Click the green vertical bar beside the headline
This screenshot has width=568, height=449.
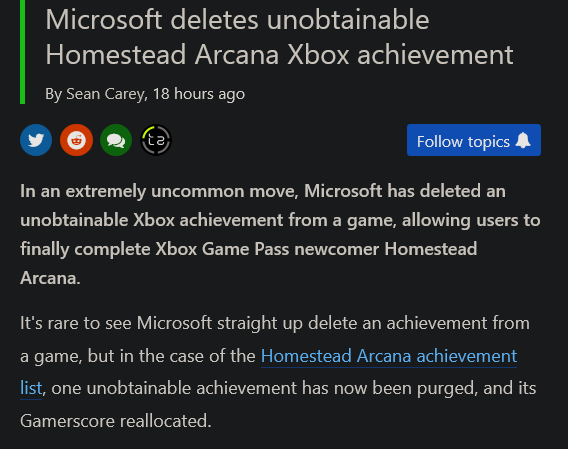22,52
